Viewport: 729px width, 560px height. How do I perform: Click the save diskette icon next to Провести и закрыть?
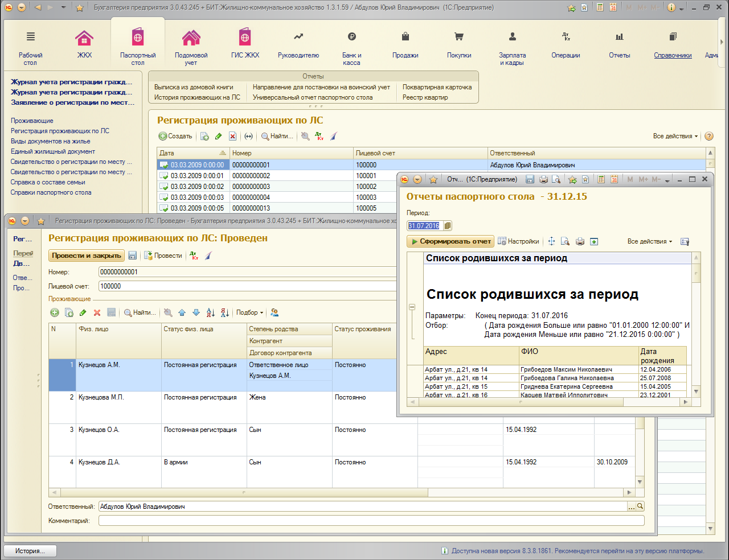tap(132, 256)
